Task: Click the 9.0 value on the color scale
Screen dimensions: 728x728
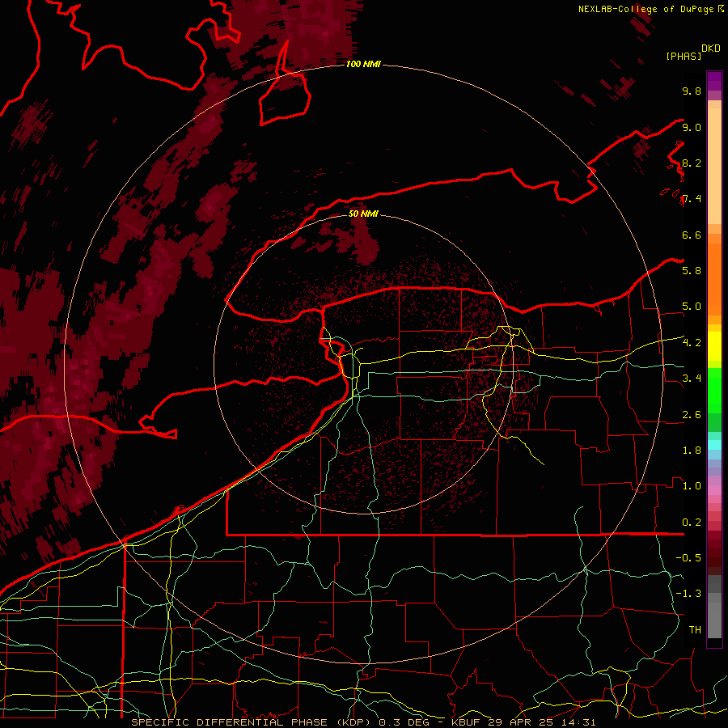Action: 692,127
